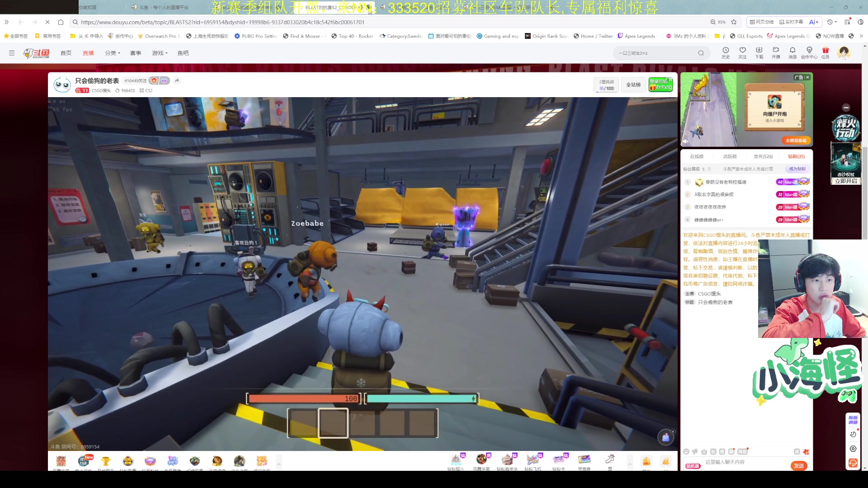Screen dimensions: 868x488
Task: Open customer service headset icon
Action: (853, 463)
